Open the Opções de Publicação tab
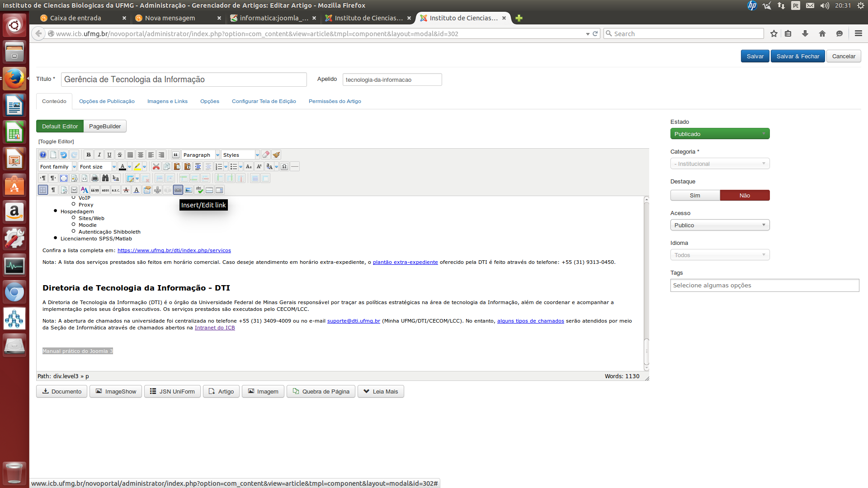This screenshot has height=488, width=868. [x=107, y=101]
